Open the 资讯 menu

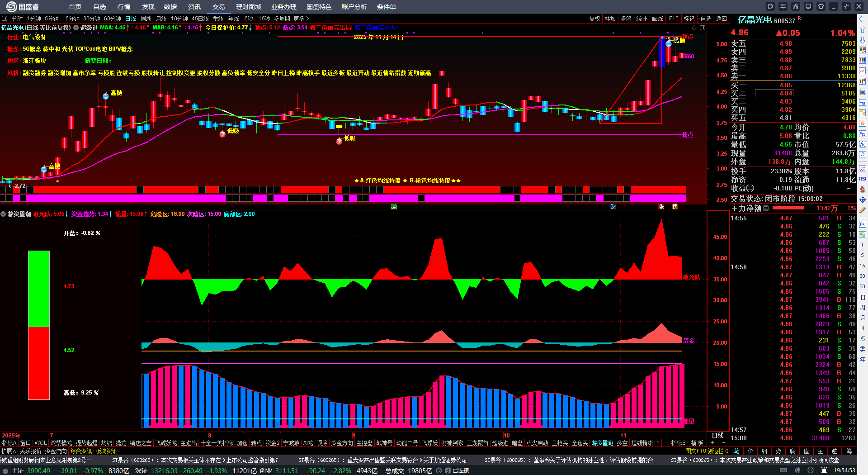tap(194, 7)
